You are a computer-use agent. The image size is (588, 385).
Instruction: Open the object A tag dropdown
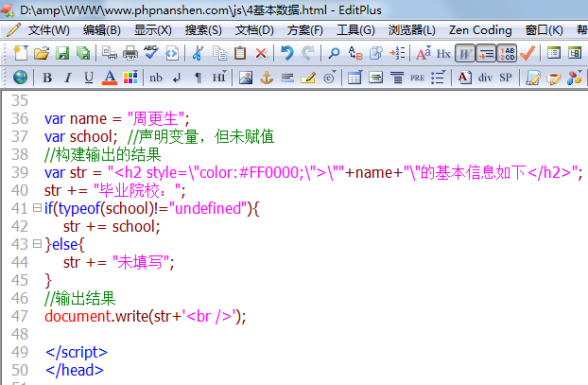pos(465,78)
